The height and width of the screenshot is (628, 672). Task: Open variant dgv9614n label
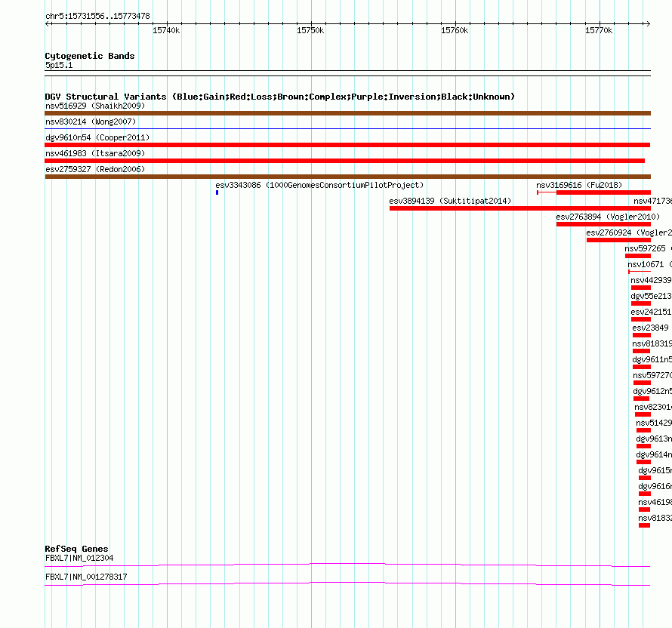coord(654,454)
